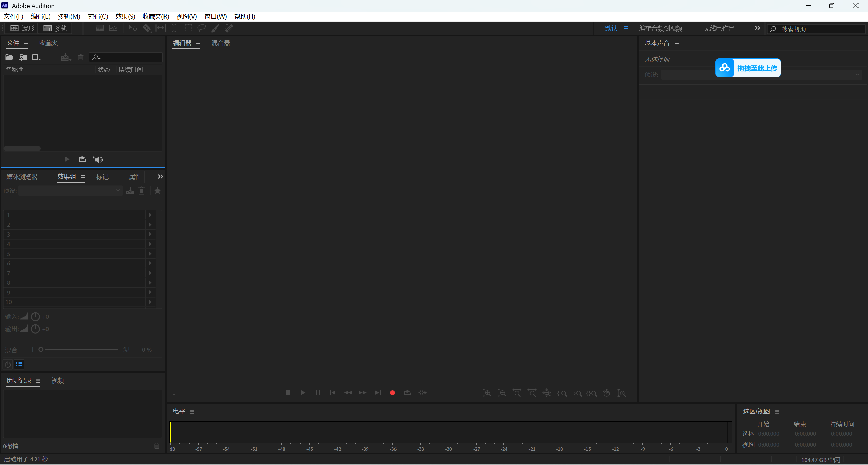Select the Marquee Selection tool
Screen dimensions: 868x465
click(188, 28)
